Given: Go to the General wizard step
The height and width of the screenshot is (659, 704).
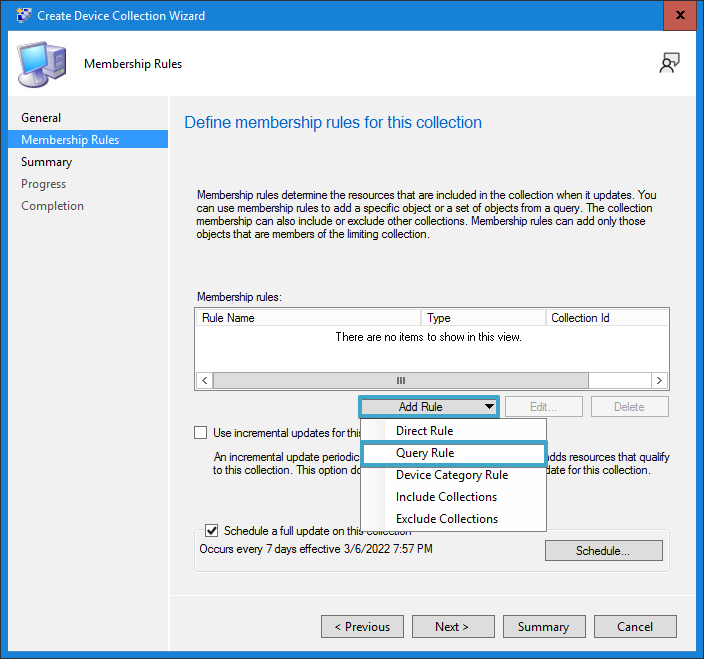Looking at the screenshot, I should 41,118.
